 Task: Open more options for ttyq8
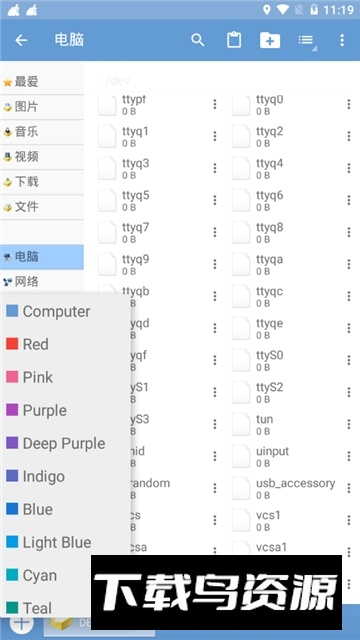pos(349,232)
